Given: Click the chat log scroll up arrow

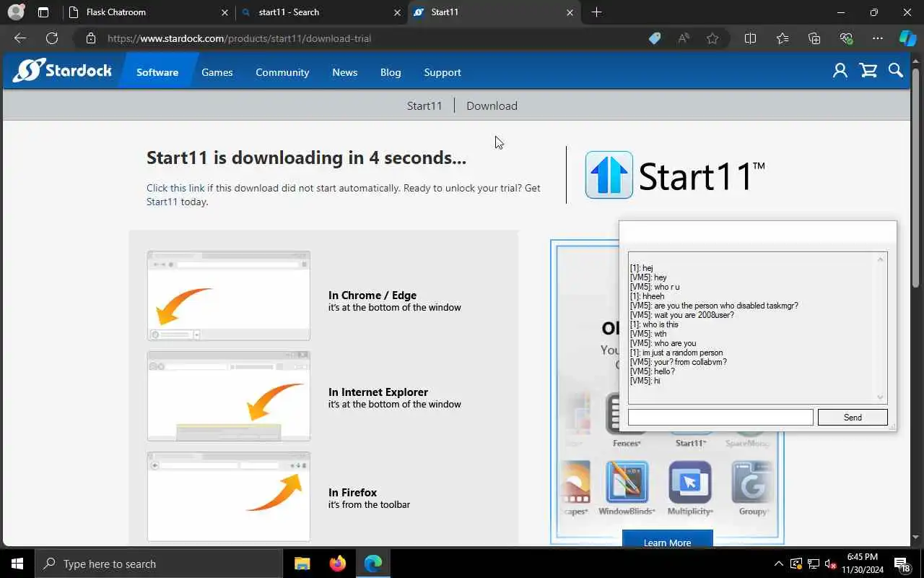Looking at the screenshot, I should point(880,259).
